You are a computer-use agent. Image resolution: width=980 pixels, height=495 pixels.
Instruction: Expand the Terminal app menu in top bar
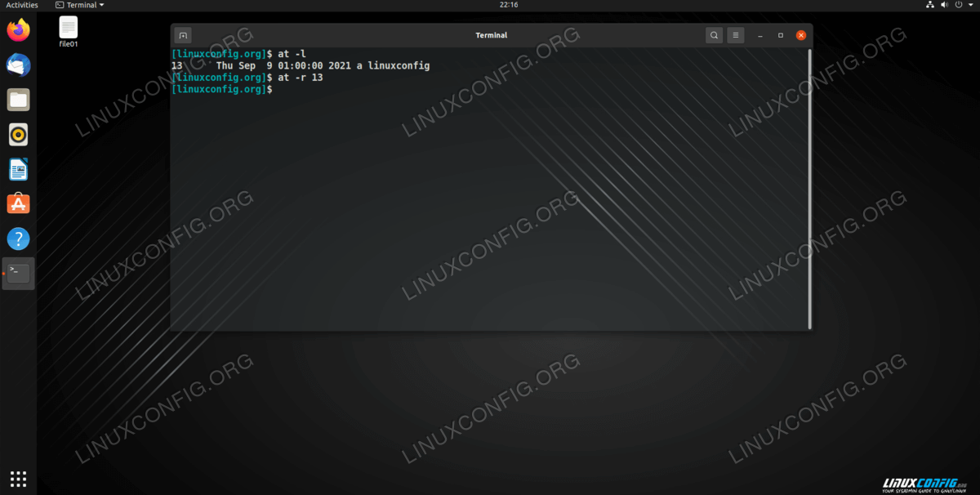(x=80, y=5)
